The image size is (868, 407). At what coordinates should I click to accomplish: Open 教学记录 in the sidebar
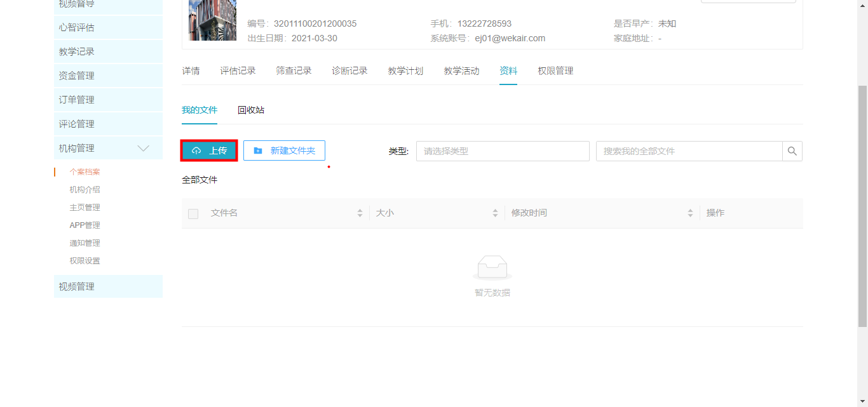pos(108,51)
